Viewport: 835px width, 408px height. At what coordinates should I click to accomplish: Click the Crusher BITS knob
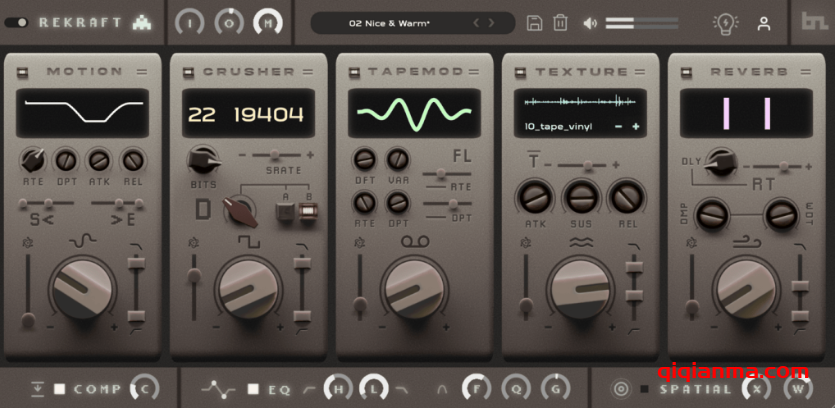point(203,161)
